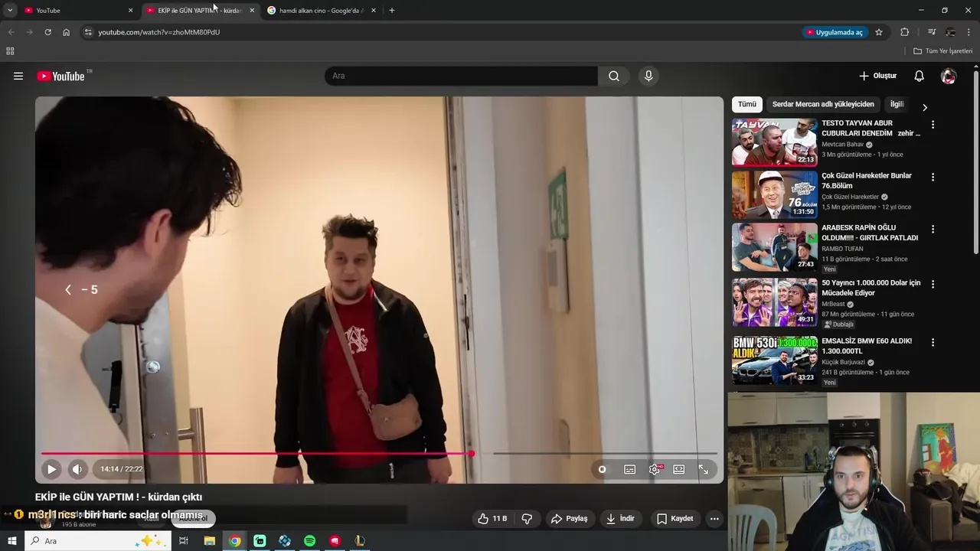Viewport: 980px width, 551px height.
Task: Open the apps grid in bookmarks bar
Action: tap(10, 51)
